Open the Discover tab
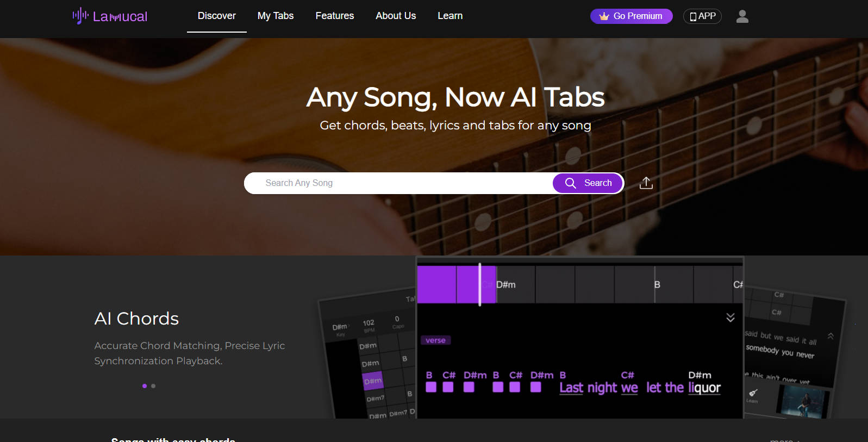 216,16
